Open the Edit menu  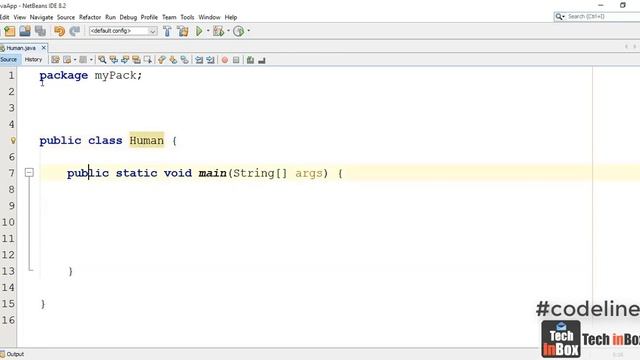(4, 17)
